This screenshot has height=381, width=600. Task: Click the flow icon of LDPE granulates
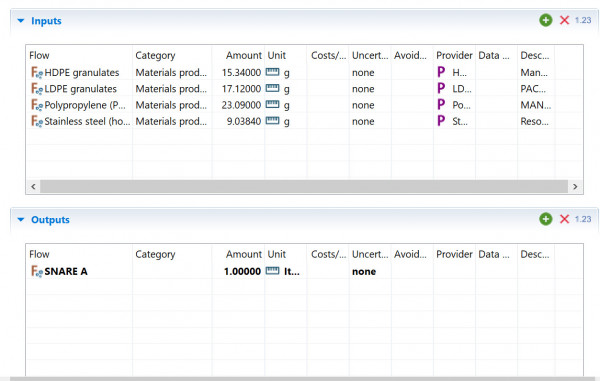(37, 89)
